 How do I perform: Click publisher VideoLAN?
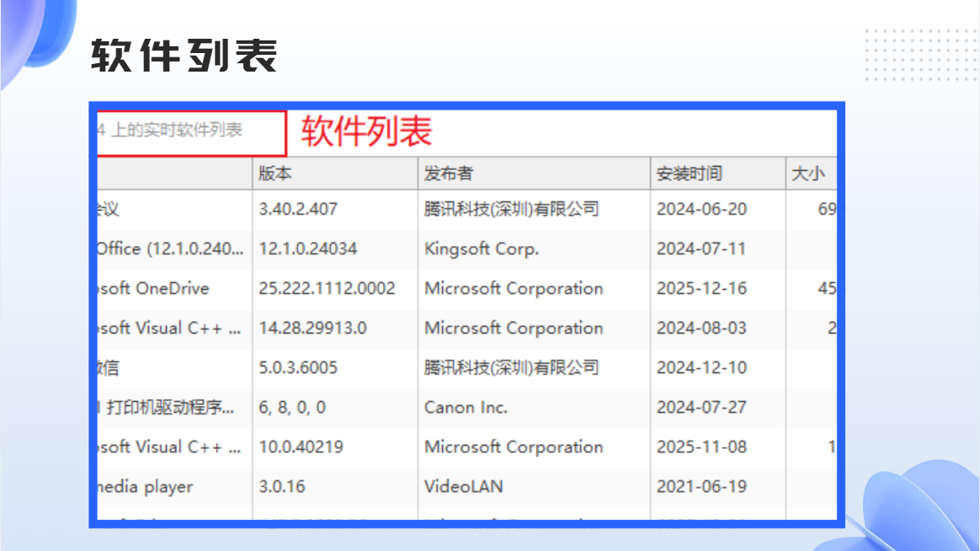[463, 487]
